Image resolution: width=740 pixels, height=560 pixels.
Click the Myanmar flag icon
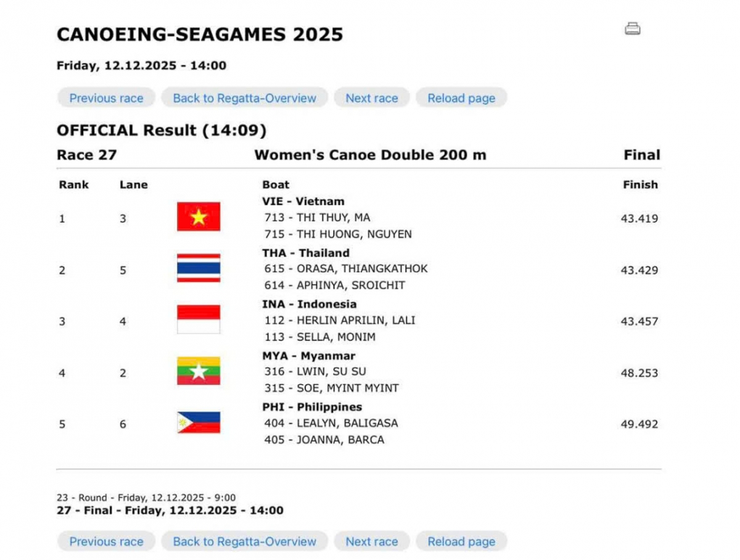pos(198,371)
